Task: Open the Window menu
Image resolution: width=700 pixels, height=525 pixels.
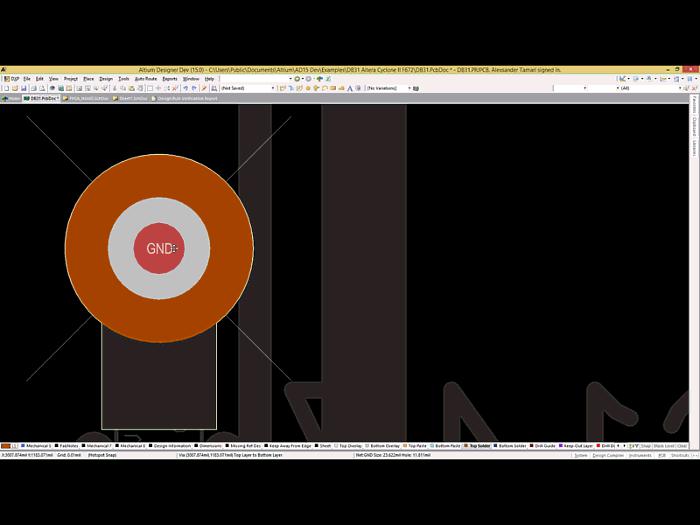Action: (x=191, y=79)
